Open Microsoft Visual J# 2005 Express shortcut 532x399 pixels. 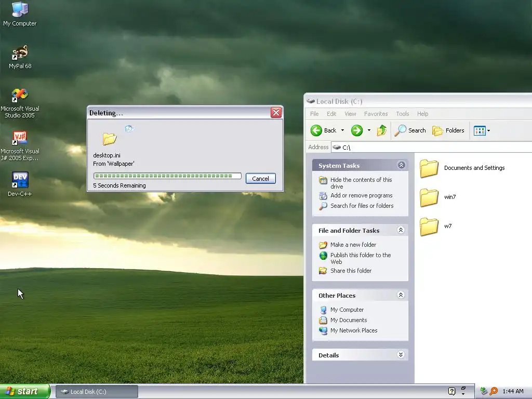coord(20,146)
